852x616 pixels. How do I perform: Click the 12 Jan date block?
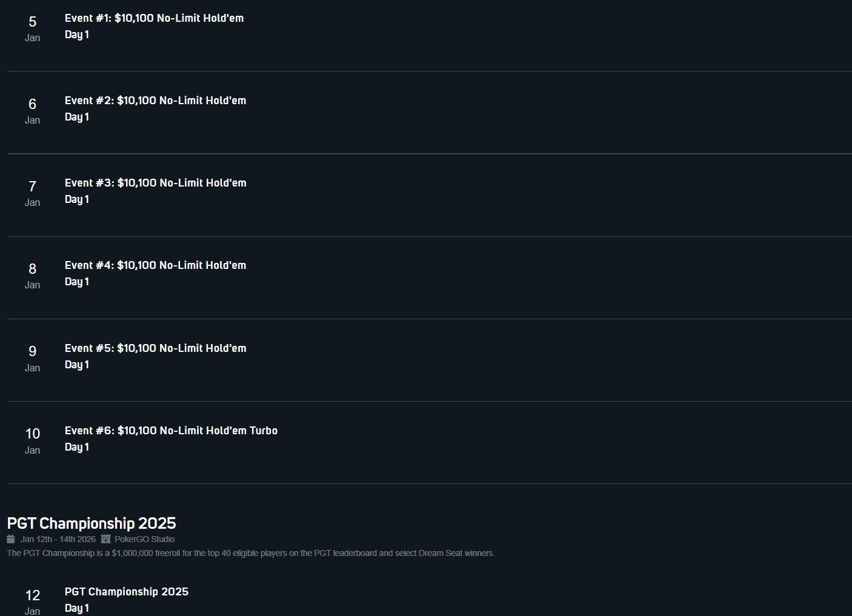pos(33,601)
